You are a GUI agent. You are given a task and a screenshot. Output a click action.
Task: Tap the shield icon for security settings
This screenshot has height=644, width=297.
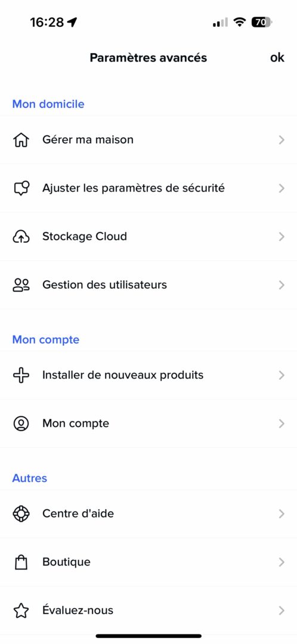tap(21, 188)
